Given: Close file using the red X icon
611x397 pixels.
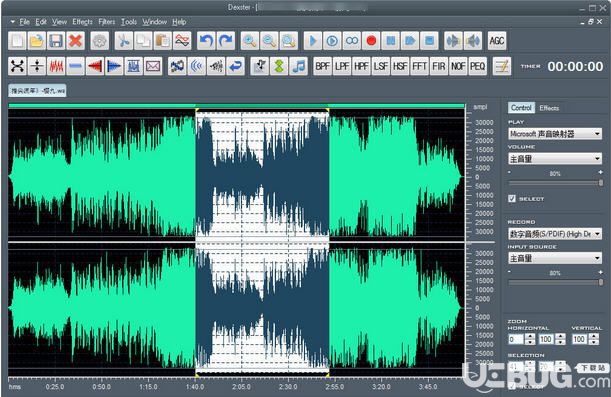Looking at the screenshot, I should [x=76, y=41].
